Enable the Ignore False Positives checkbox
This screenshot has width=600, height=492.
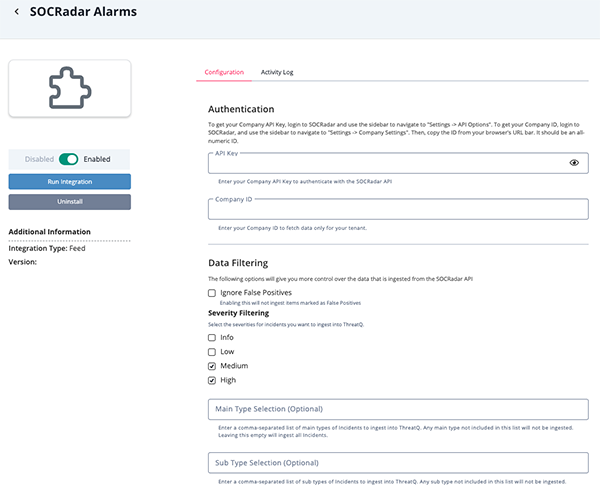click(x=212, y=293)
